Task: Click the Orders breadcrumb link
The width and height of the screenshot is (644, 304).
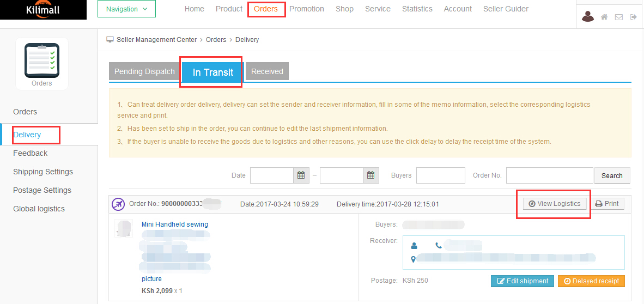Action: point(216,40)
